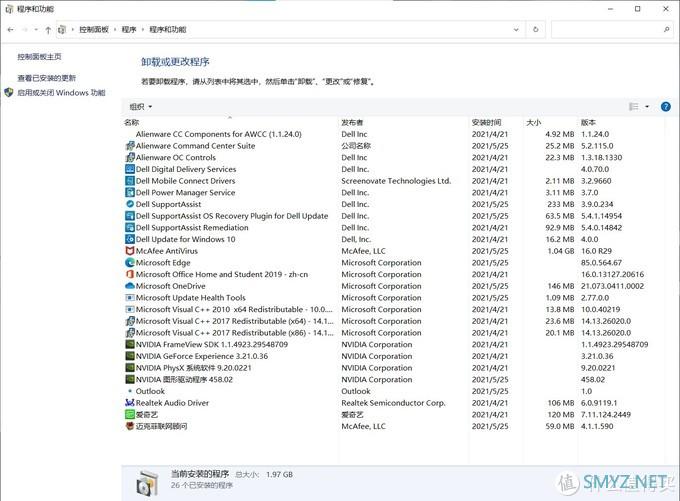The height and width of the screenshot is (501, 680).
Task: Click inside the search input field
Action: (x=607, y=29)
